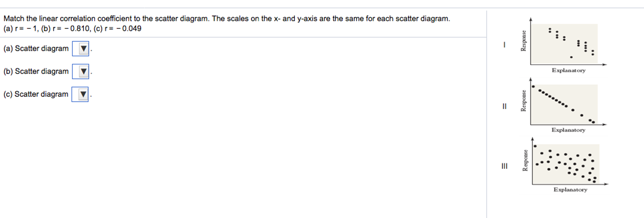
Task: Click the Explanatory label under diagram III
Action: (x=570, y=190)
